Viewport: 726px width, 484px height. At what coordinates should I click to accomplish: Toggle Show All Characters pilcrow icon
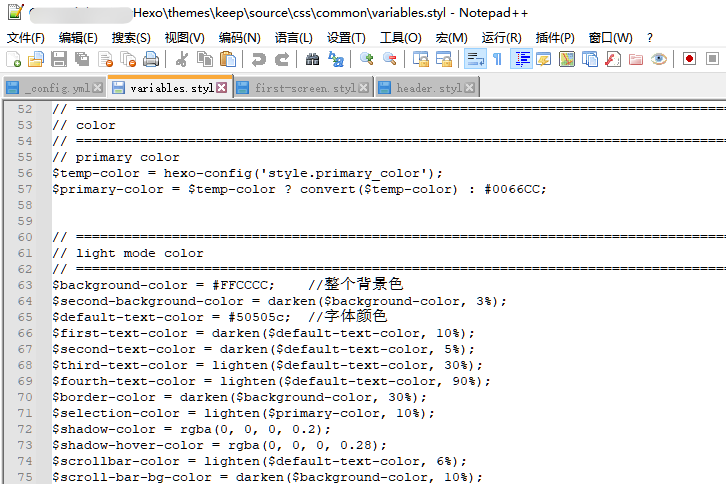(497, 59)
